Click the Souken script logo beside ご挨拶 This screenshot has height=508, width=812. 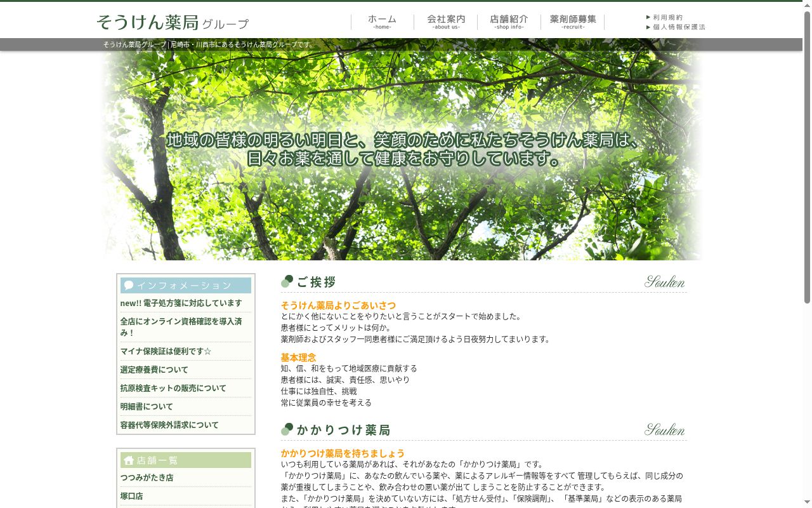tap(665, 281)
